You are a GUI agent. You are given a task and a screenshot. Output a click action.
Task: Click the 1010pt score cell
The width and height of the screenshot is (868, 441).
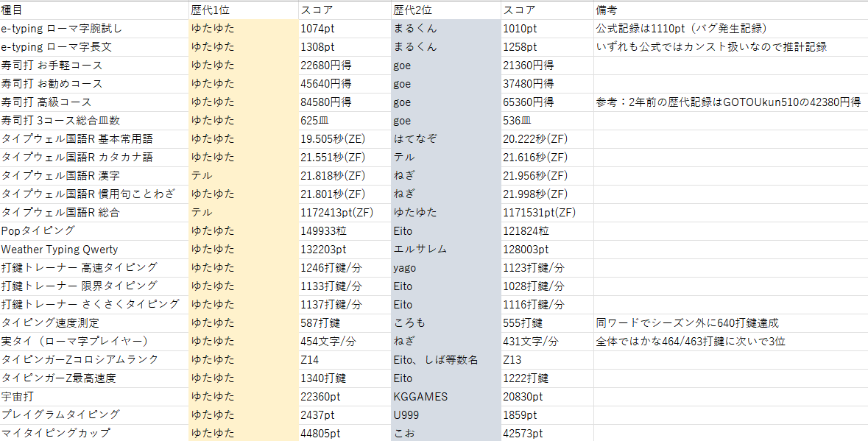pos(547,28)
